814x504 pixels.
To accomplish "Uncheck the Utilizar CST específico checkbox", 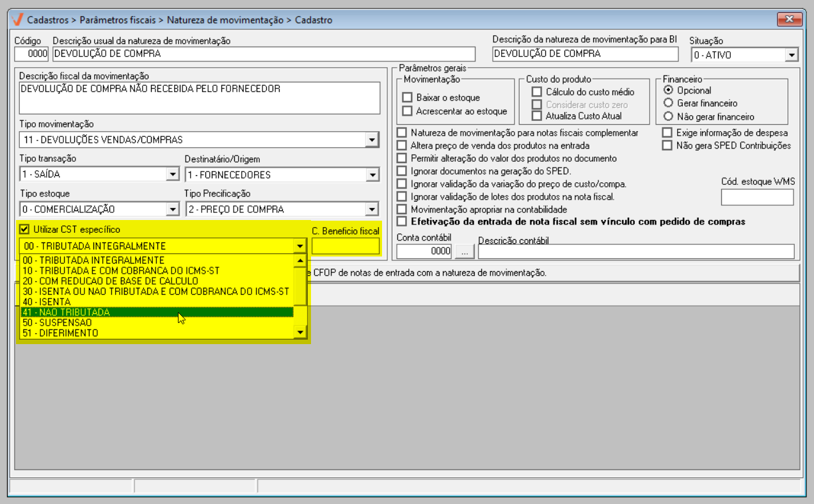I will point(24,230).
